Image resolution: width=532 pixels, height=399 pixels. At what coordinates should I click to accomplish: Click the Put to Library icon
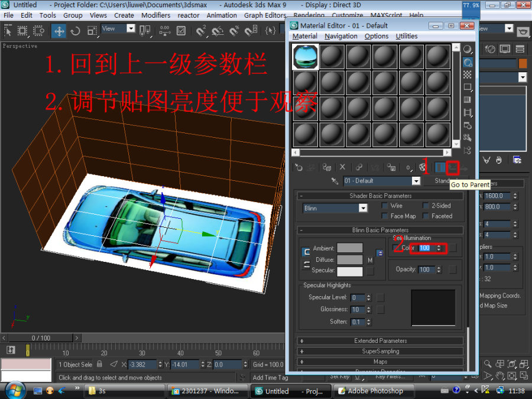click(x=391, y=167)
